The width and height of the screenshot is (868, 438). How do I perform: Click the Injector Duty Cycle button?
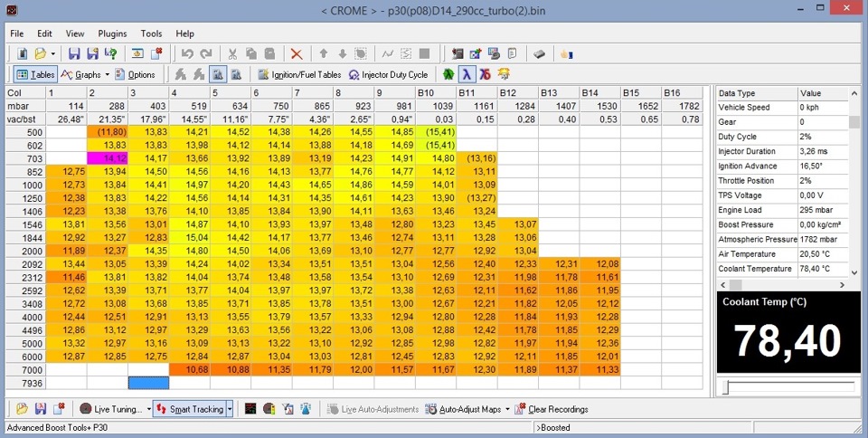click(x=388, y=74)
